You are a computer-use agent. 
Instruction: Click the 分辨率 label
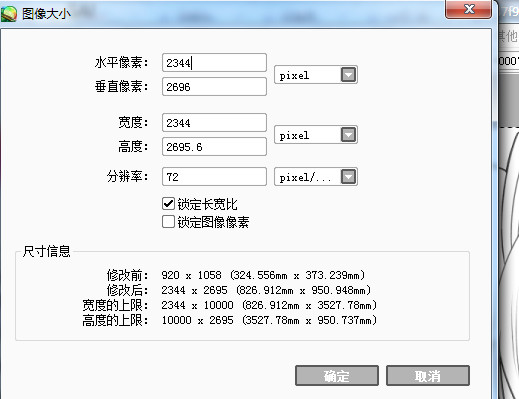click(x=127, y=176)
